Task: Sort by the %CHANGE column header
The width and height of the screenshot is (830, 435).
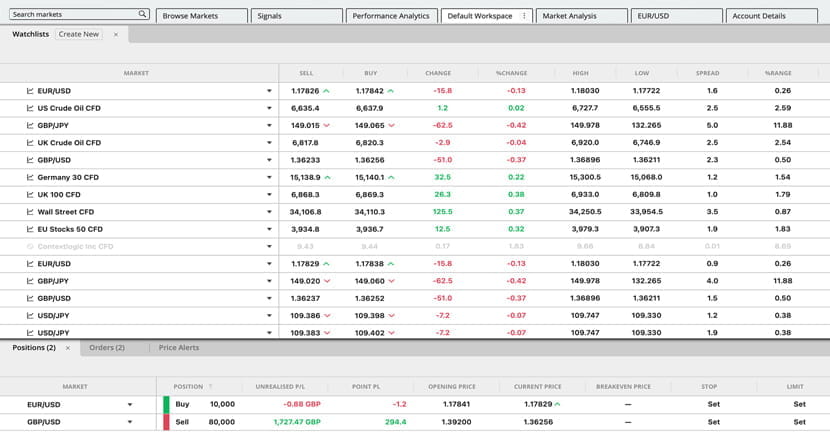Action: point(511,73)
